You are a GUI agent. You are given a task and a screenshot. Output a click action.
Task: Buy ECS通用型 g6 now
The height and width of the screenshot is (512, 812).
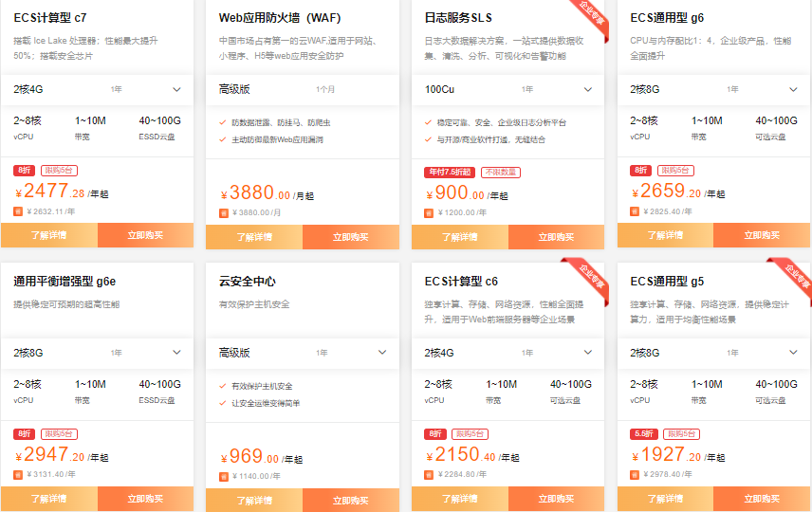[762, 235]
